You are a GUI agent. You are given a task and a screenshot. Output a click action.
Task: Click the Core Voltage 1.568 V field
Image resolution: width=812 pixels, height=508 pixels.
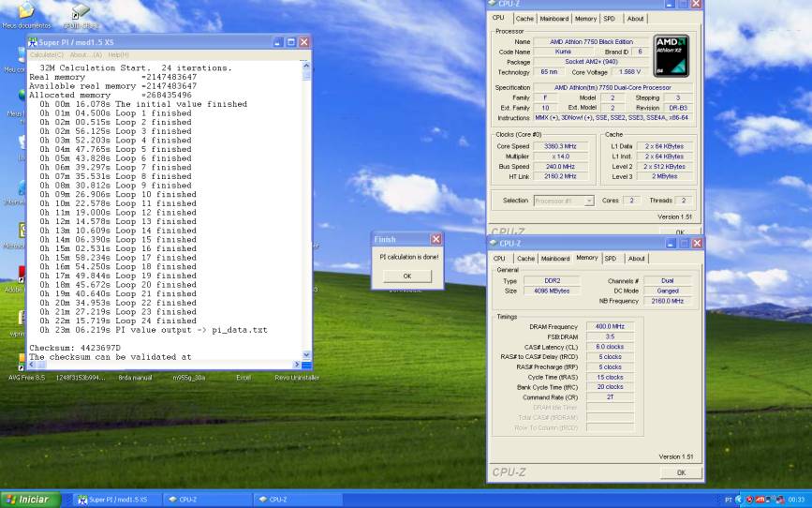tap(628, 72)
